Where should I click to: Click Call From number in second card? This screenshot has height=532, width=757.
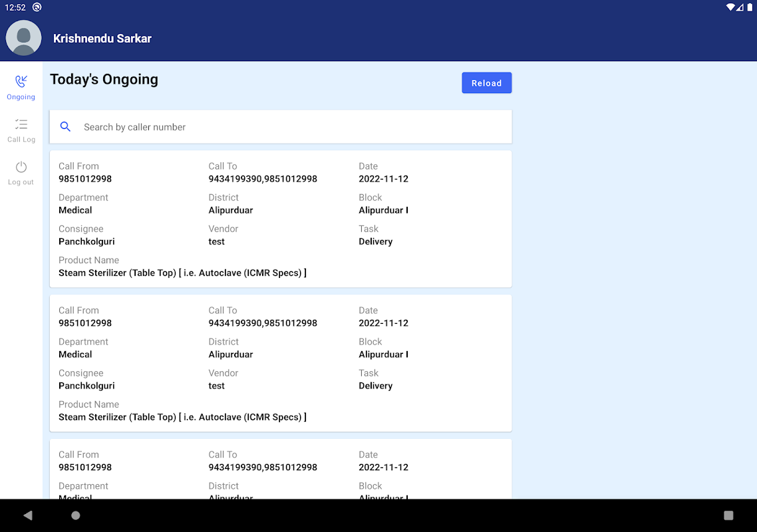(x=85, y=323)
